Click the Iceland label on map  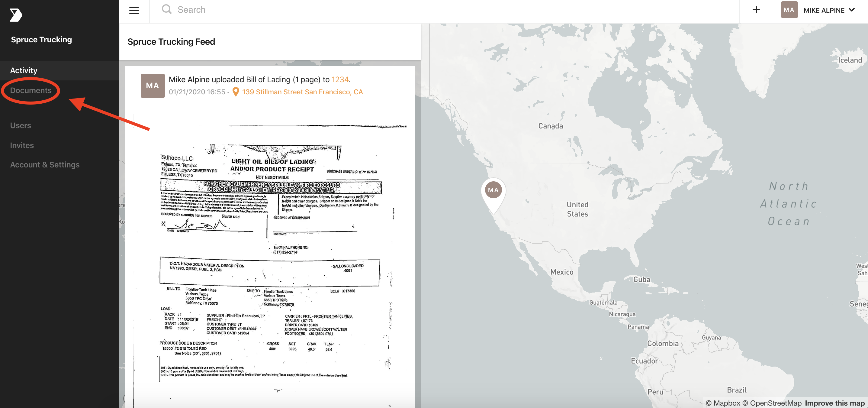pos(850,60)
